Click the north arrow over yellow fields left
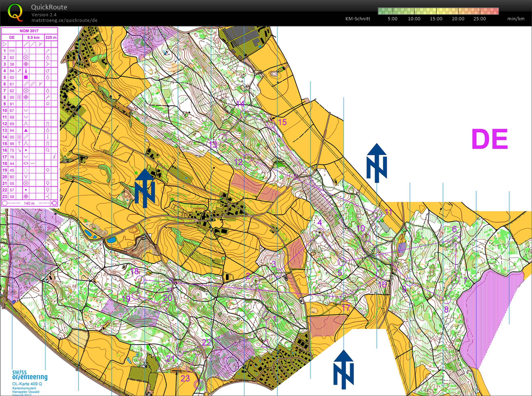532x396 pixels. point(145,188)
